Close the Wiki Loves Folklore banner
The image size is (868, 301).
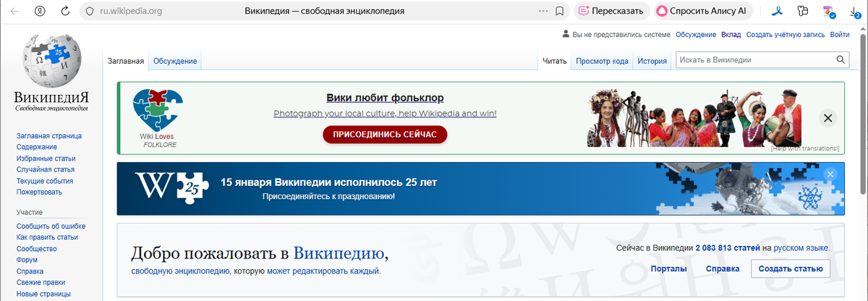(x=828, y=118)
